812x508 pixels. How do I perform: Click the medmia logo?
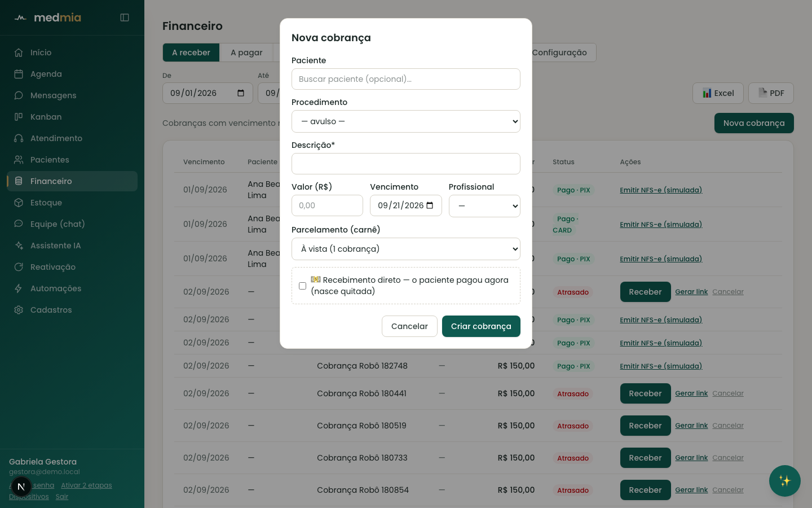(x=48, y=17)
